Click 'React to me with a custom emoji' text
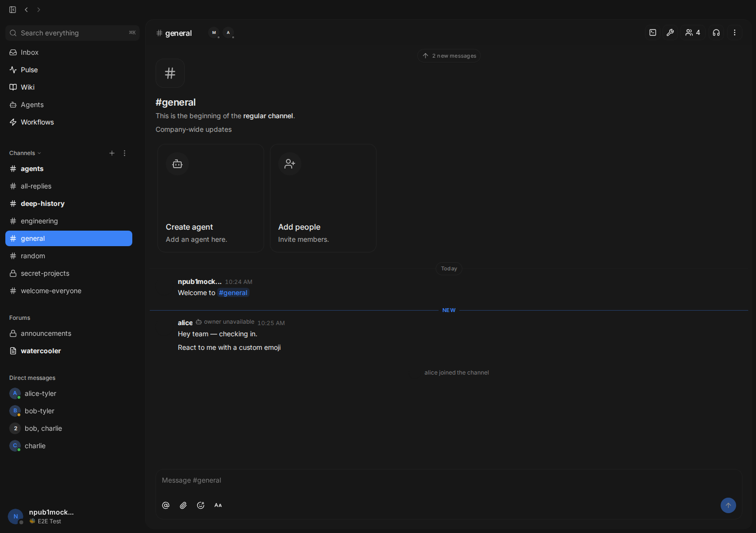 (229, 347)
